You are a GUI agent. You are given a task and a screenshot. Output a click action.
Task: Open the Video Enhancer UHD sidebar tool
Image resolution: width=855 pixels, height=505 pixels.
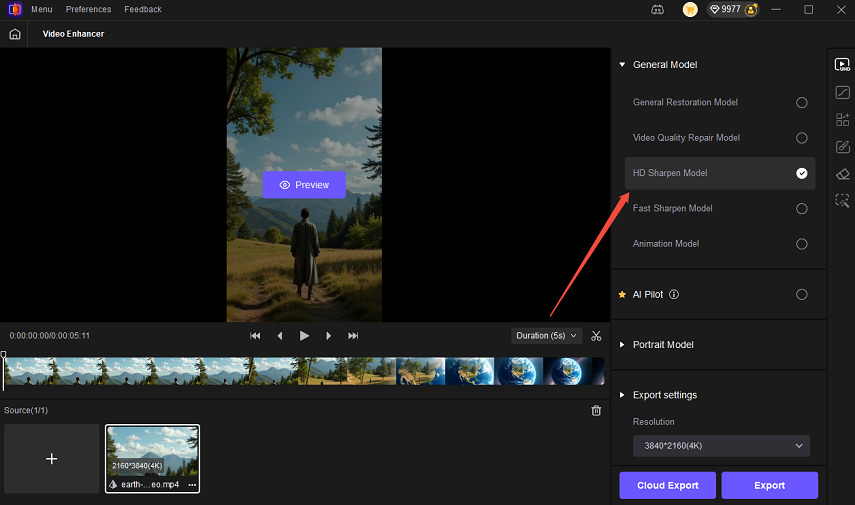(x=842, y=65)
